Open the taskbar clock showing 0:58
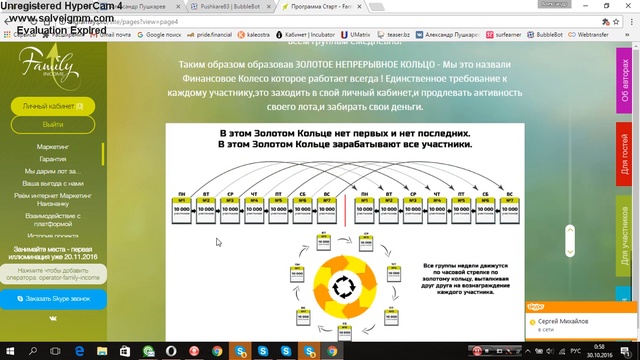The image size is (640, 360). point(600,351)
